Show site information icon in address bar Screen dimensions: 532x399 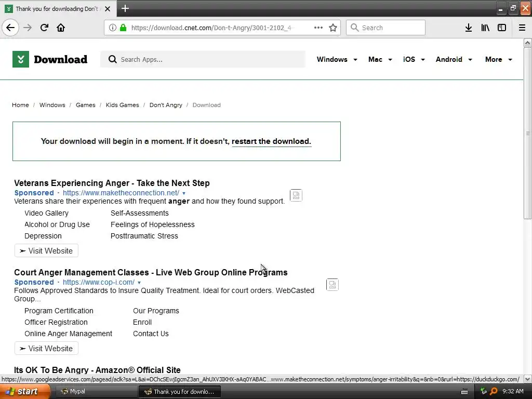pyautogui.click(x=113, y=28)
